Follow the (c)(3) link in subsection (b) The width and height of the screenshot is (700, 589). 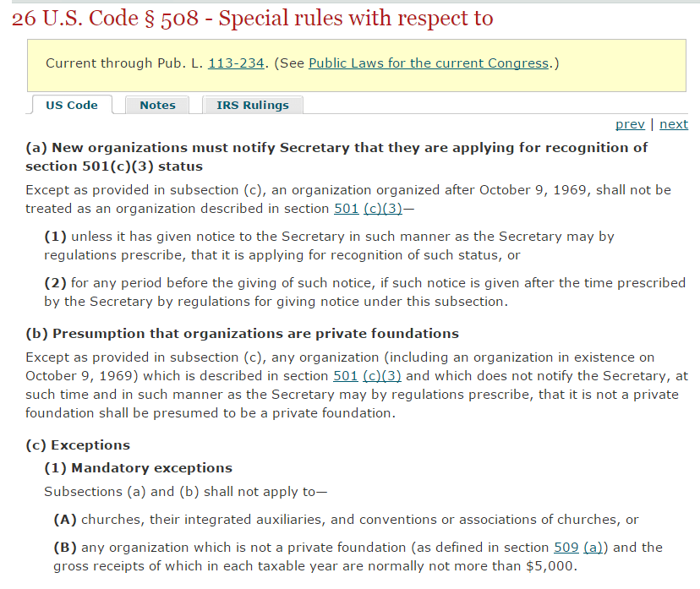(x=382, y=376)
